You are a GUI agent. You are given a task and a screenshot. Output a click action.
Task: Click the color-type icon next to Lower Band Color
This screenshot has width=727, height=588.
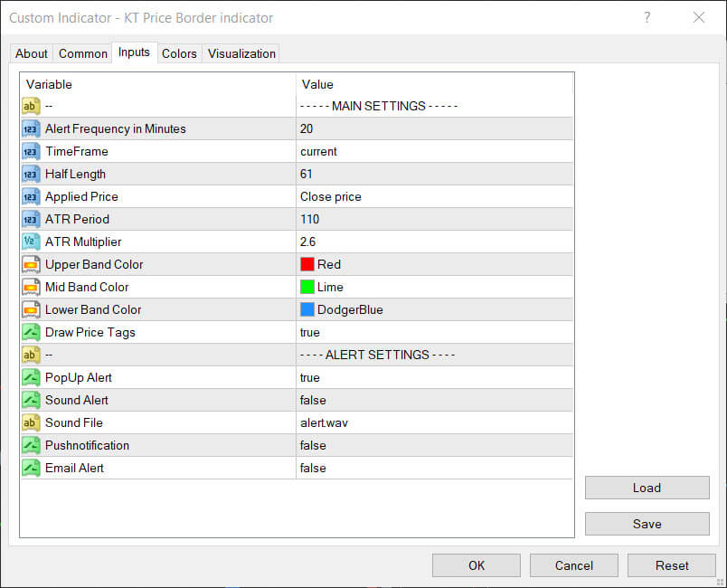(x=31, y=309)
